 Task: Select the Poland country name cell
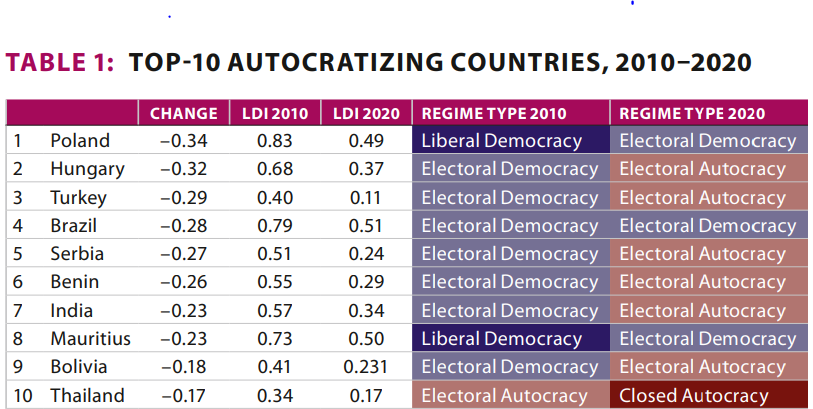(80, 141)
